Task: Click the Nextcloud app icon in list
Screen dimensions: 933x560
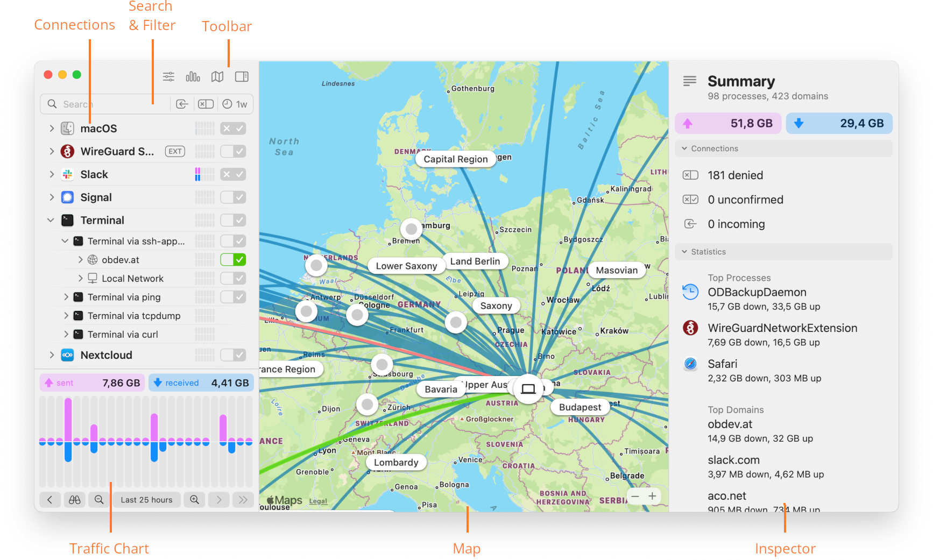Action: point(67,355)
